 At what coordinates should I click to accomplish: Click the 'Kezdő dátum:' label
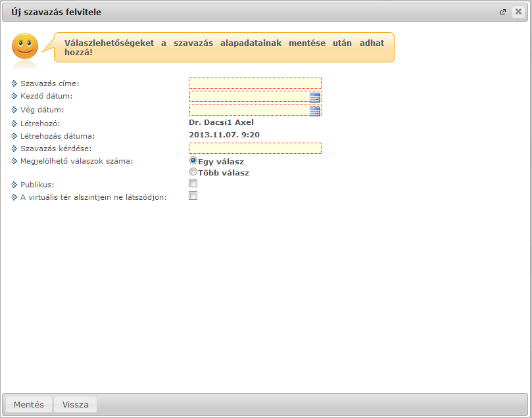[47, 96]
